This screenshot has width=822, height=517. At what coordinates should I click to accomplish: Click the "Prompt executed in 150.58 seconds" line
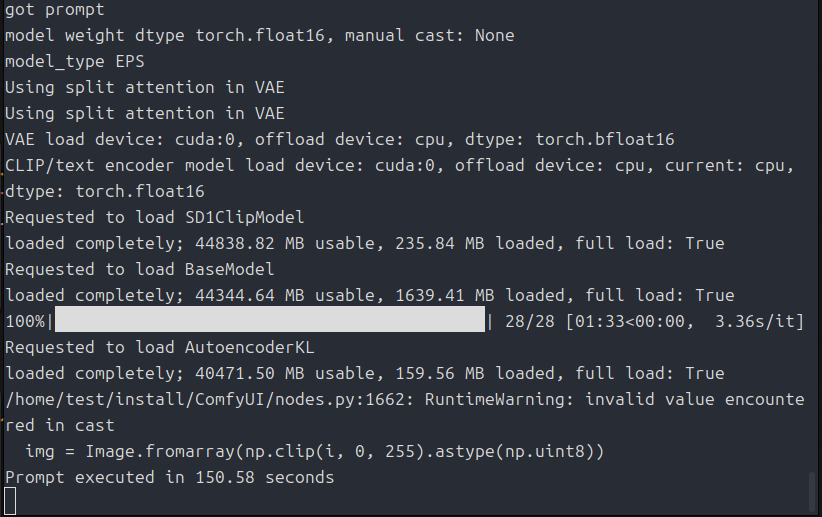[169, 477]
